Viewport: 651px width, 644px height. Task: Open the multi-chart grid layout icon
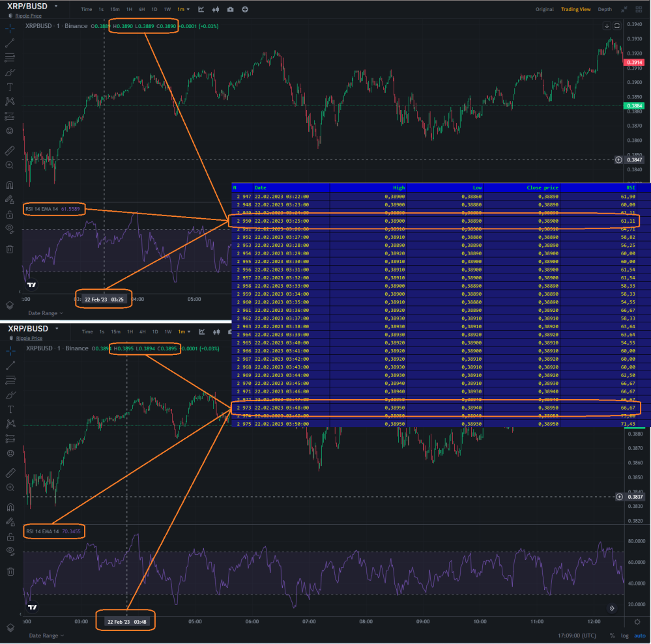click(639, 9)
